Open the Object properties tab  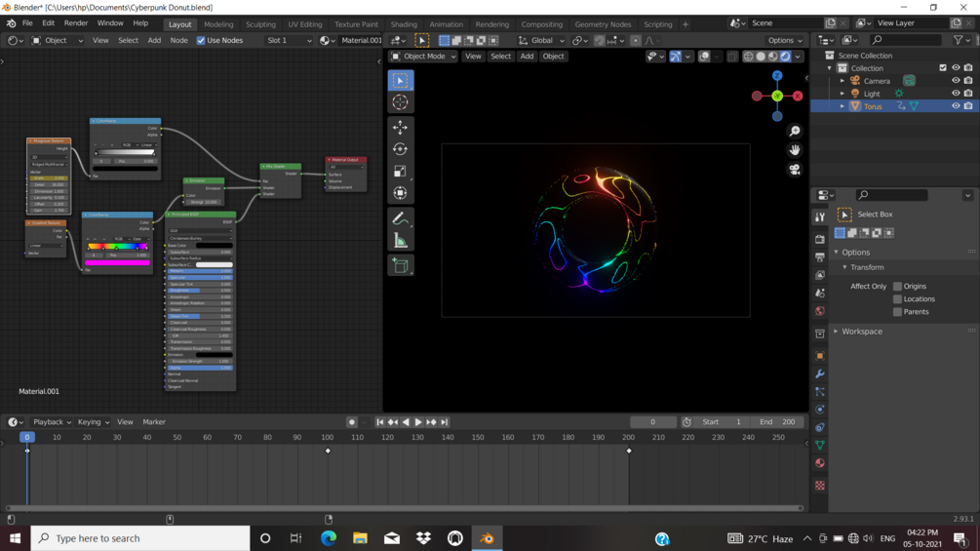820,356
